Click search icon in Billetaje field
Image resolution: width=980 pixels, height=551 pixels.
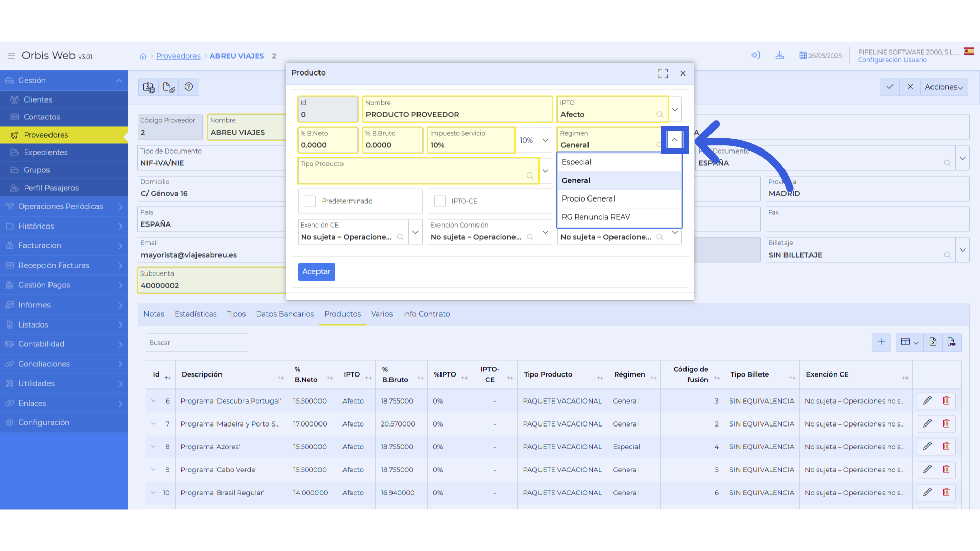point(947,255)
